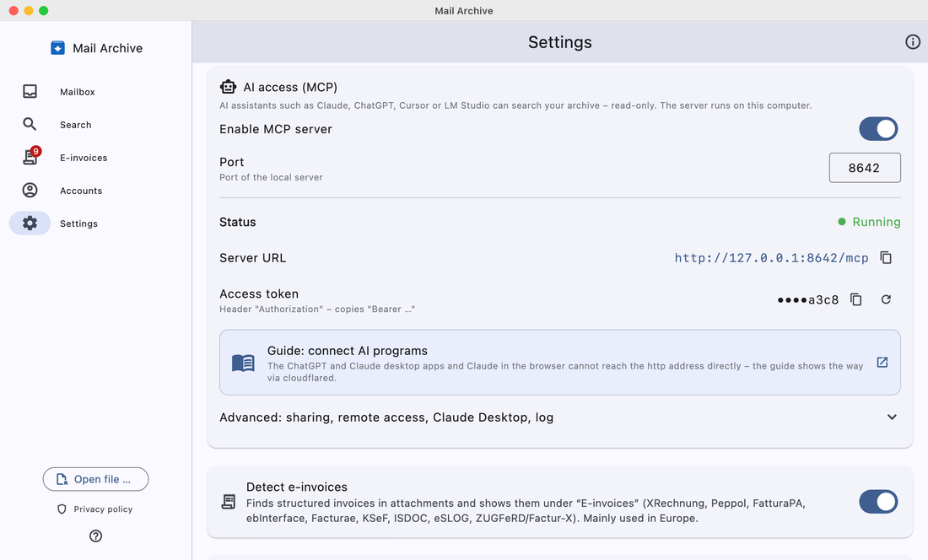This screenshot has width=928, height=560.
Task: Go to E-invoices label
Action: click(x=84, y=158)
